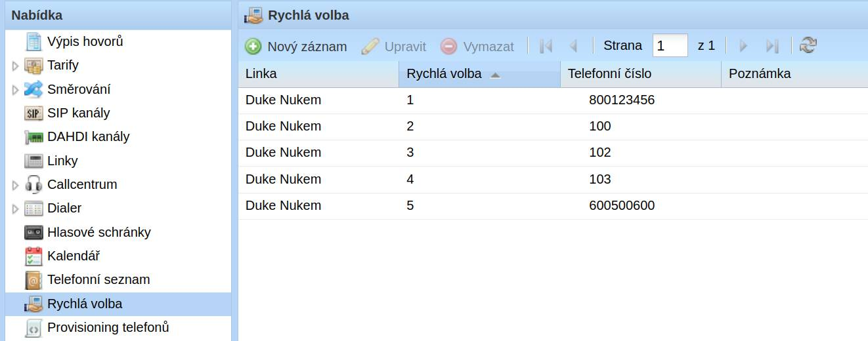Select row with phone number 800123456
868x341 pixels.
pyautogui.click(x=553, y=100)
